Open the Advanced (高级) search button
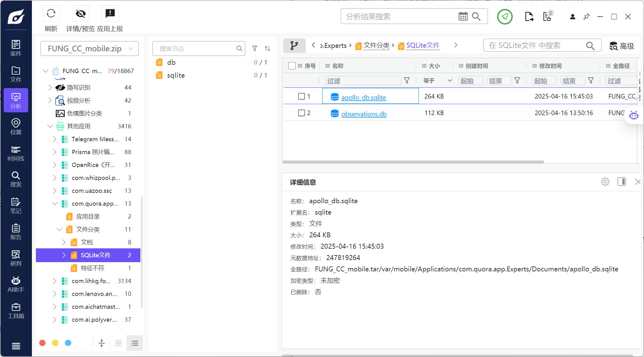The image size is (644, 357). 622,46
